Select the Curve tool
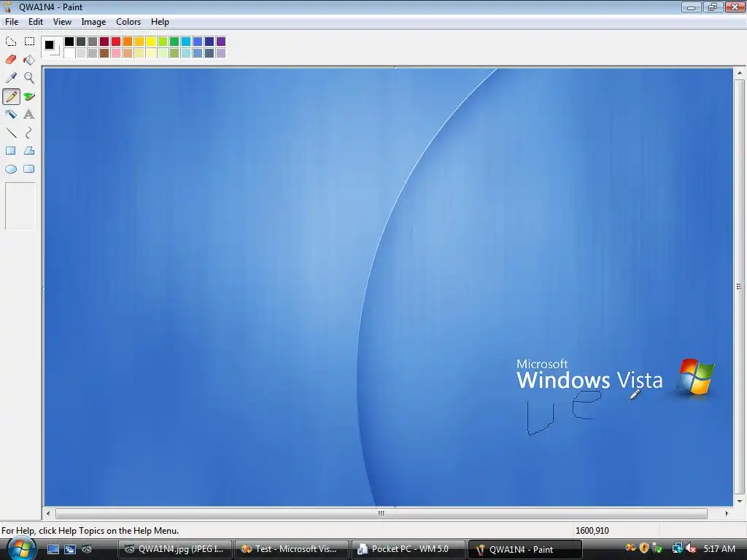 coord(29,133)
